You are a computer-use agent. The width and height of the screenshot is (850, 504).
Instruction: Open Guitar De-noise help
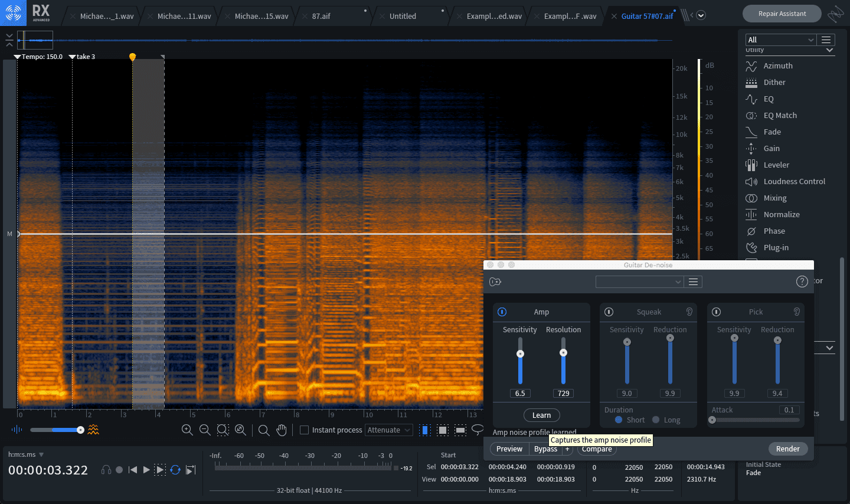802,282
